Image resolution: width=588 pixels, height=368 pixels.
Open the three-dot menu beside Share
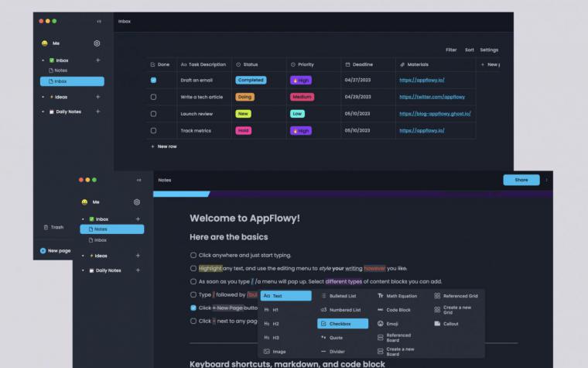pyautogui.click(x=546, y=181)
